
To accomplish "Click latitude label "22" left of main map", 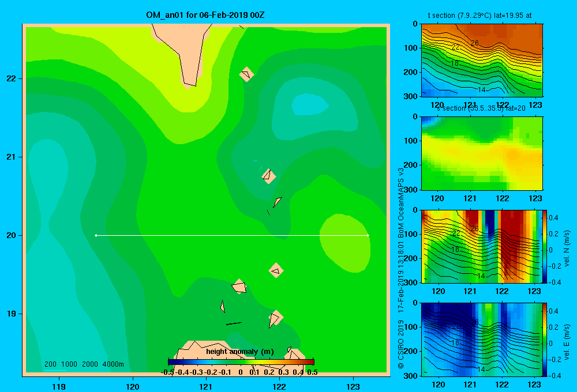I will pyautogui.click(x=12, y=78).
